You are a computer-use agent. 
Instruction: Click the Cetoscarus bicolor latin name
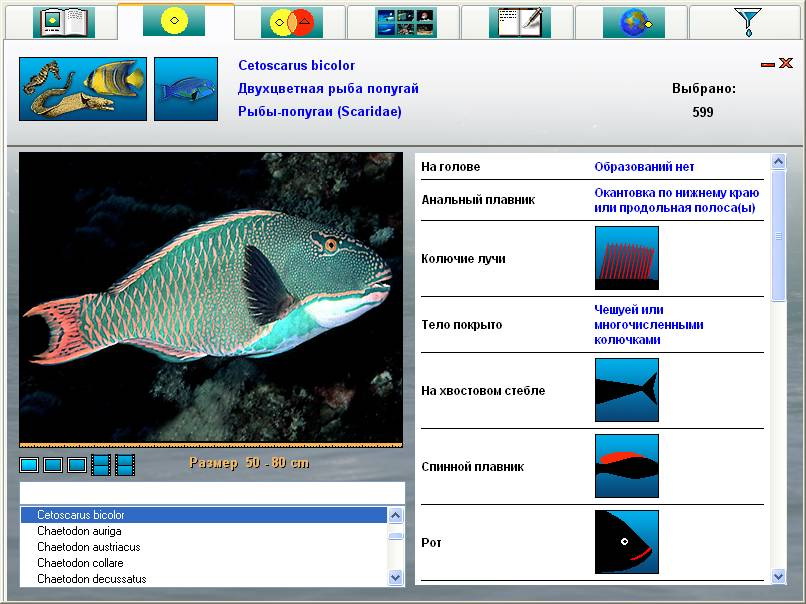[x=296, y=66]
